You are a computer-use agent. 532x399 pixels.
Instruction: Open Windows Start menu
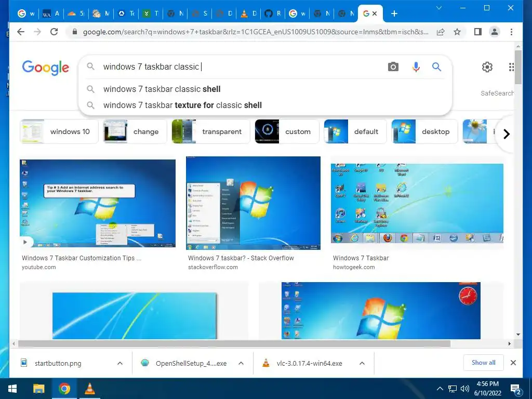tap(12, 389)
